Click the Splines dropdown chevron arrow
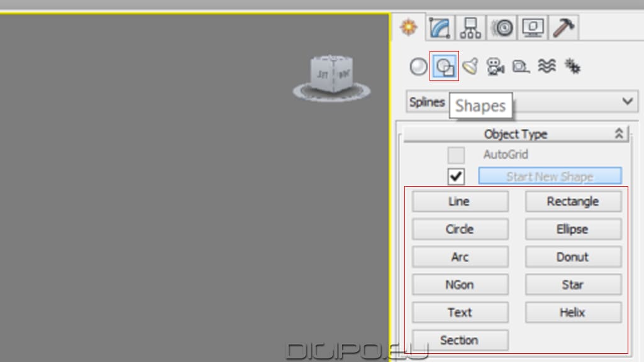644x362 pixels. point(626,102)
